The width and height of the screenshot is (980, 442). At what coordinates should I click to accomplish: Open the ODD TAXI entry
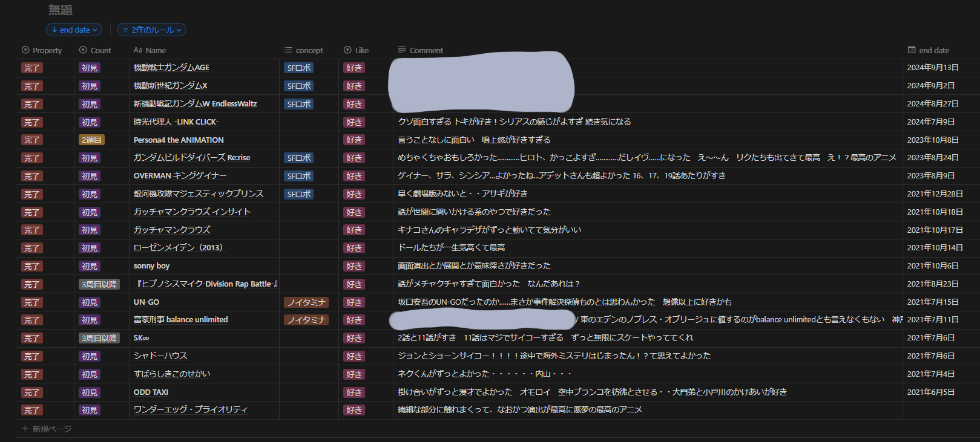tap(151, 392)
